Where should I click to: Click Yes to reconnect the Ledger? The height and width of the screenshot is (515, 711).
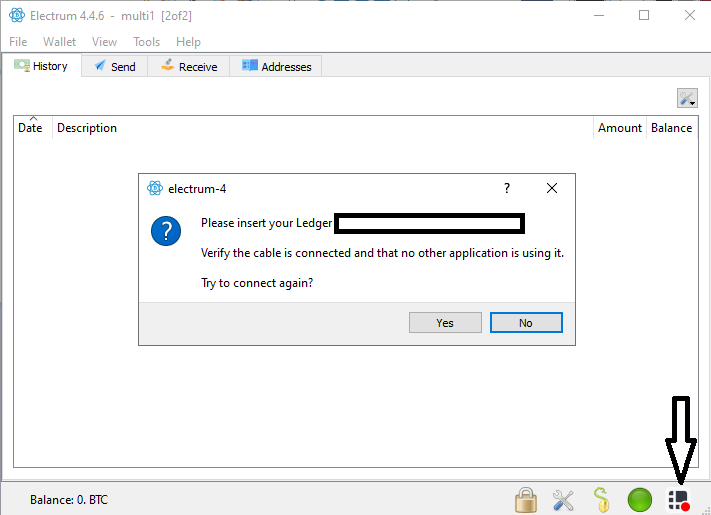click(x=445, y=323)
